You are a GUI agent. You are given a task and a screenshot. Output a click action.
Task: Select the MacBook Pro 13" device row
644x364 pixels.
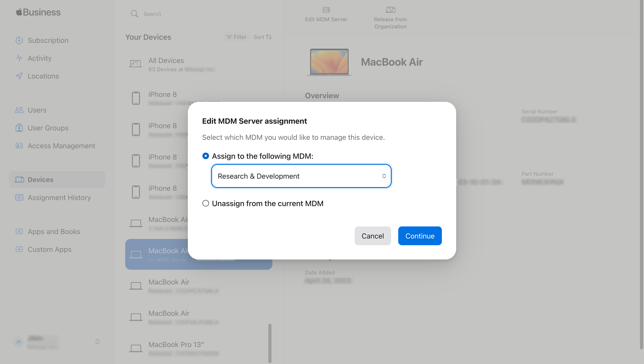pyautogui.click(x=199, y=348)
